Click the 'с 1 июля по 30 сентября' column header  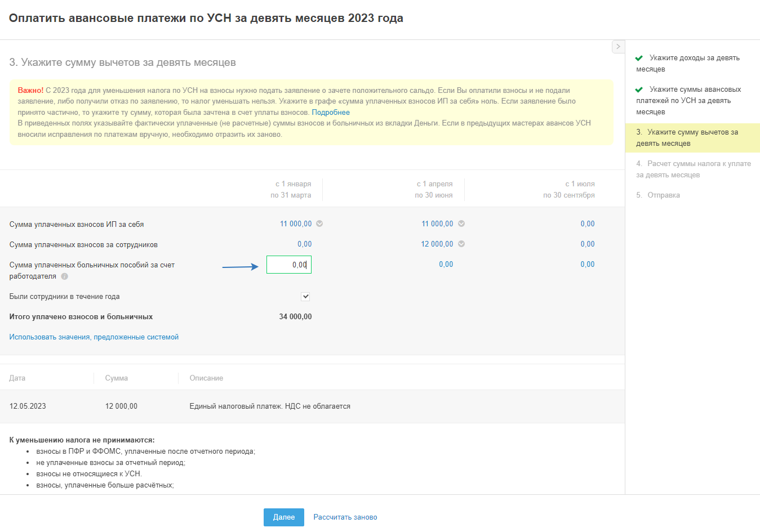tap(569, 190)
